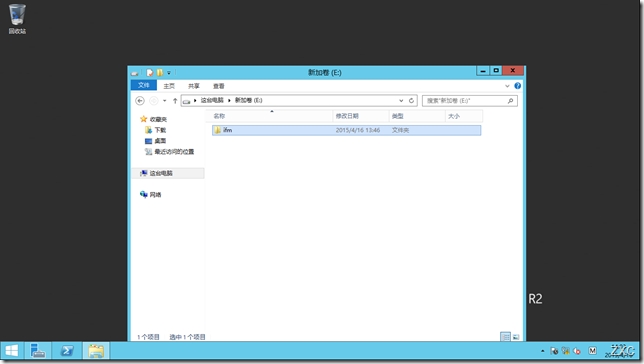Open the Recycle Bin on the desktop

tap(17, 19)
